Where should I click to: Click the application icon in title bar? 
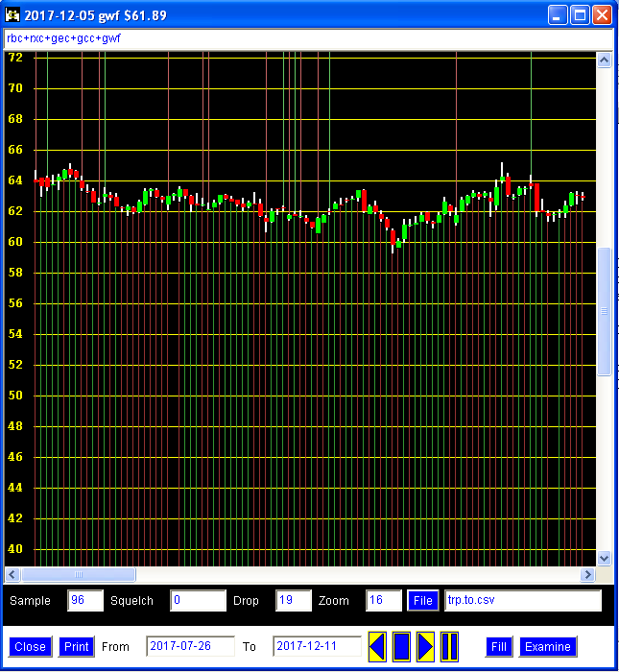pos(12,15)
